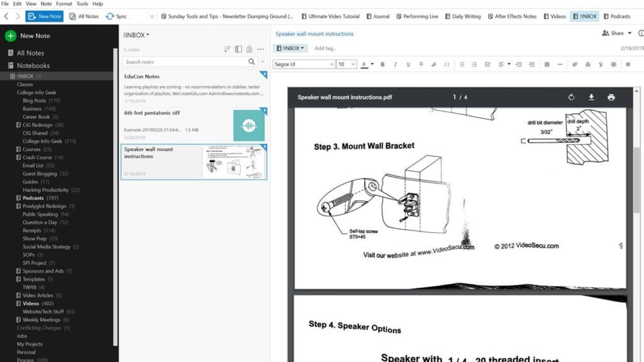
Task: Click the search magnifier icon
Action: pyautogui.click(x=252, y=62)
